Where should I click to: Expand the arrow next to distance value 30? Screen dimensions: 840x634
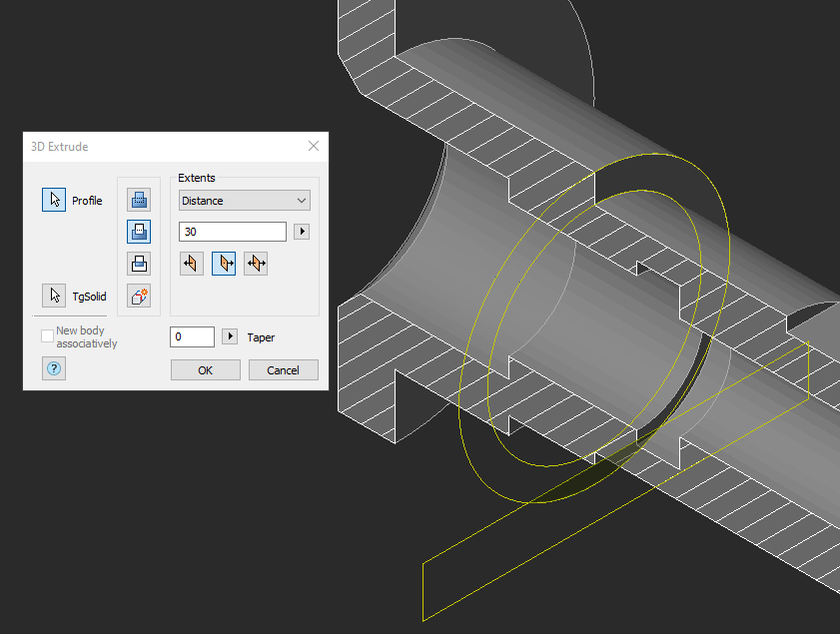[302, 232]
